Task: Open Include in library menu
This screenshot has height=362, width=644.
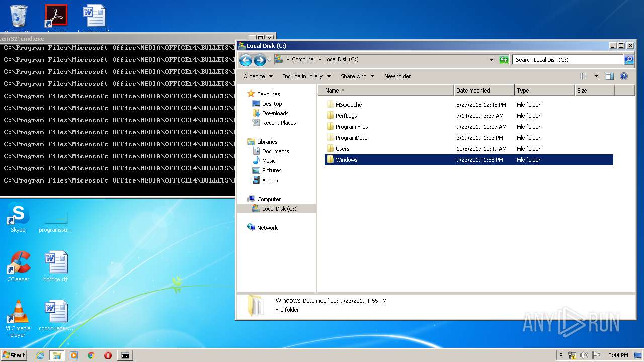Action: (x=306, y=76)
